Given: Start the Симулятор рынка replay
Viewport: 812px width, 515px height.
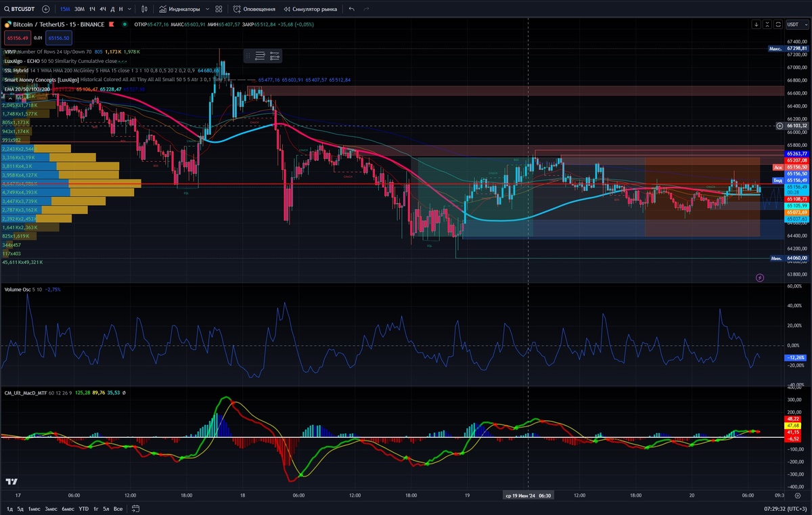Looking at the screenshot, I should tap(310, 9).
